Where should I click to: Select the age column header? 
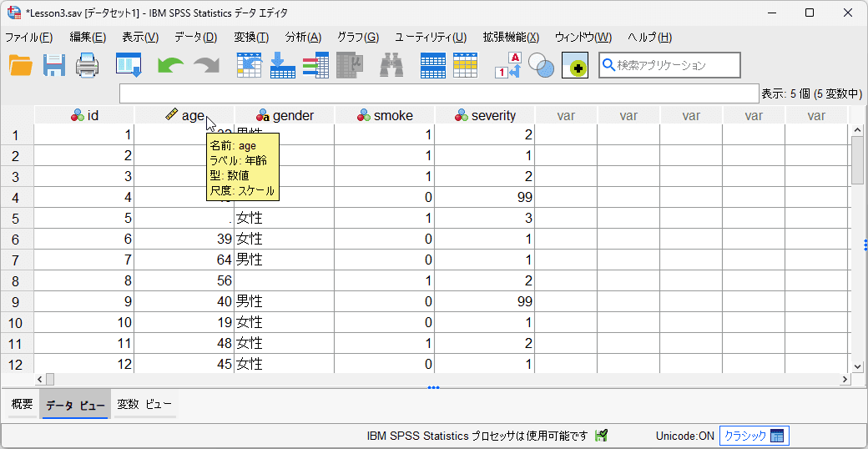click(x=184, y=115)
